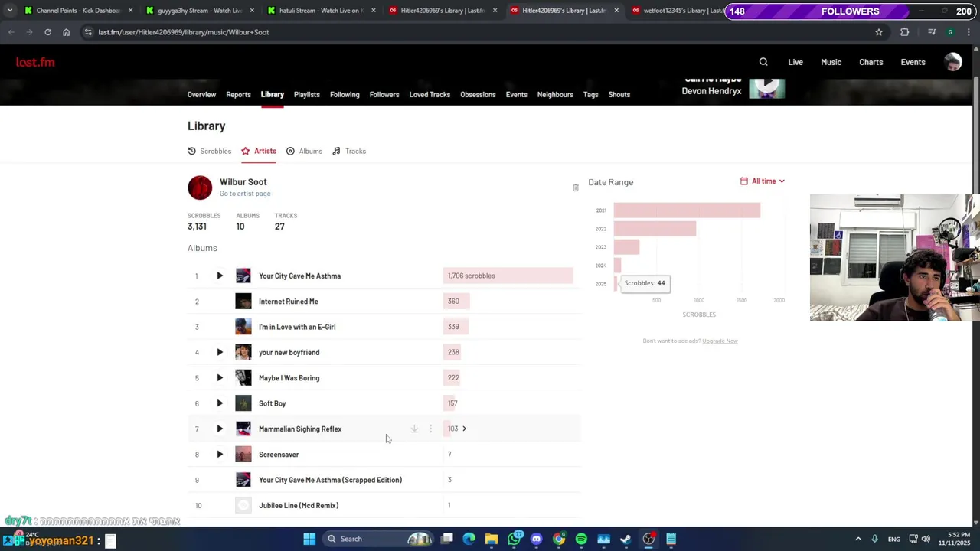Click the Last.fm logo

coord(35,62)
